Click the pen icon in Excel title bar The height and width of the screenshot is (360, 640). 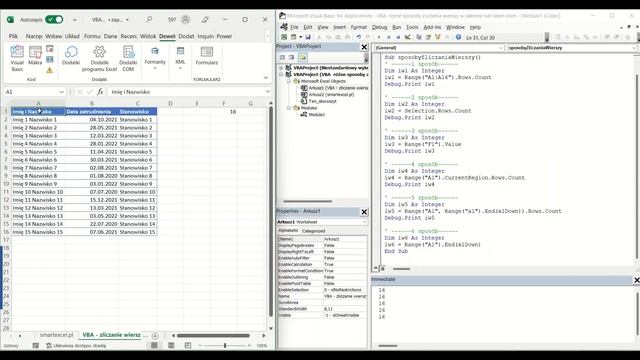pyautogui.click(x=205, y=20)
